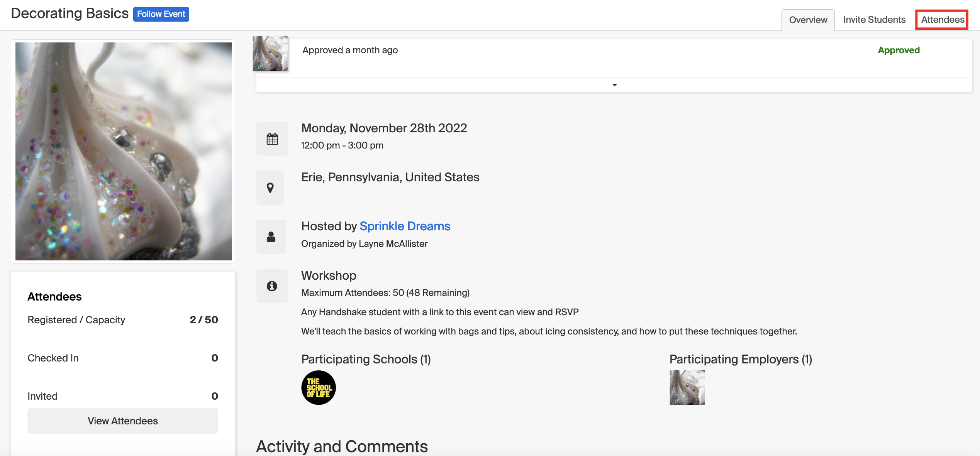
Task: Click the calendar date icon
Action: point(272,138)
